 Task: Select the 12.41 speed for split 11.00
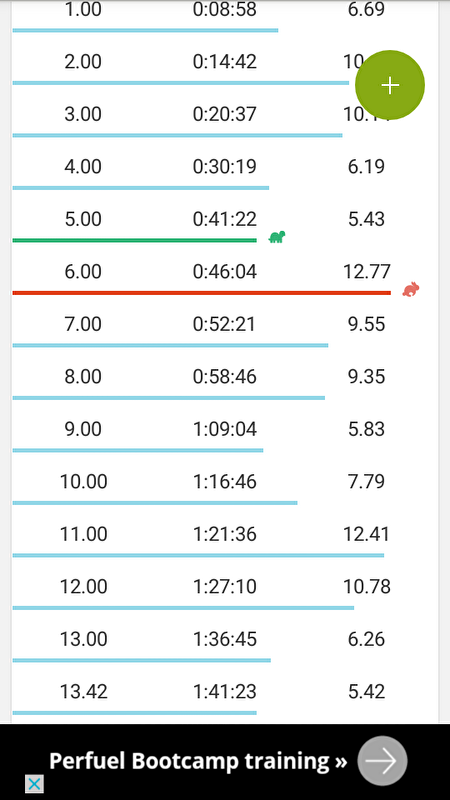[x=366, y=534]
